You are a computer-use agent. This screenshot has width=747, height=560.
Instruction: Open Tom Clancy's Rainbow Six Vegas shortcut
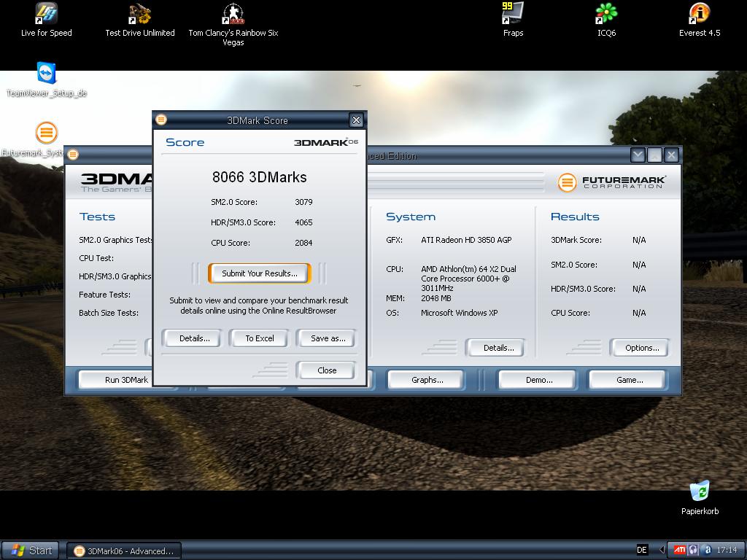233,25
